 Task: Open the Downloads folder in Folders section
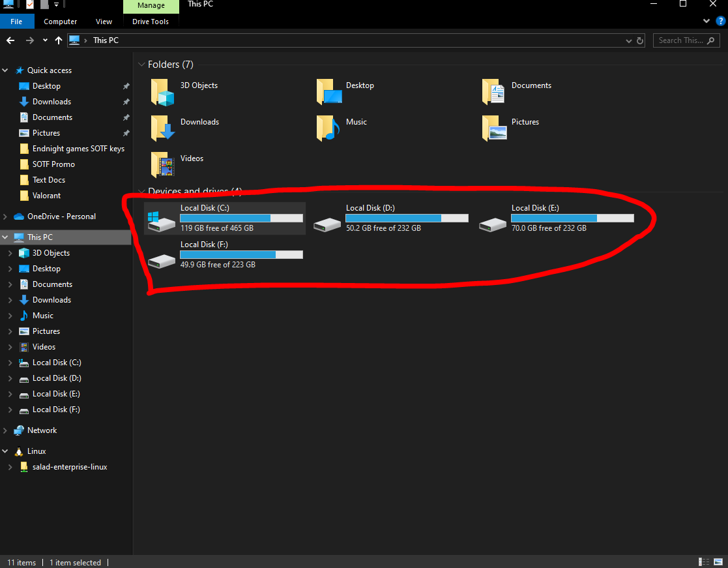(162, 128)
